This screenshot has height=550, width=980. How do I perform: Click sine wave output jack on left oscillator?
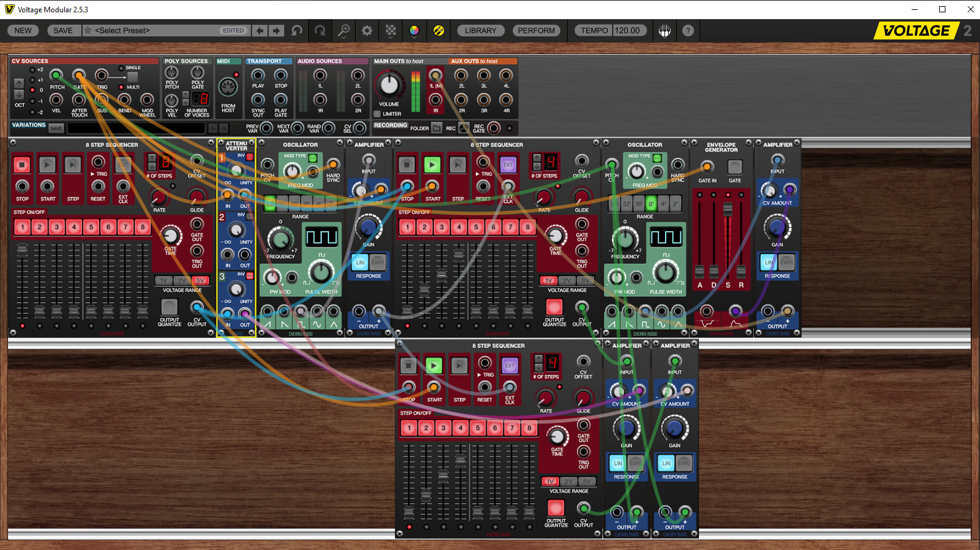pyautogui.click(x=317, y=311)
